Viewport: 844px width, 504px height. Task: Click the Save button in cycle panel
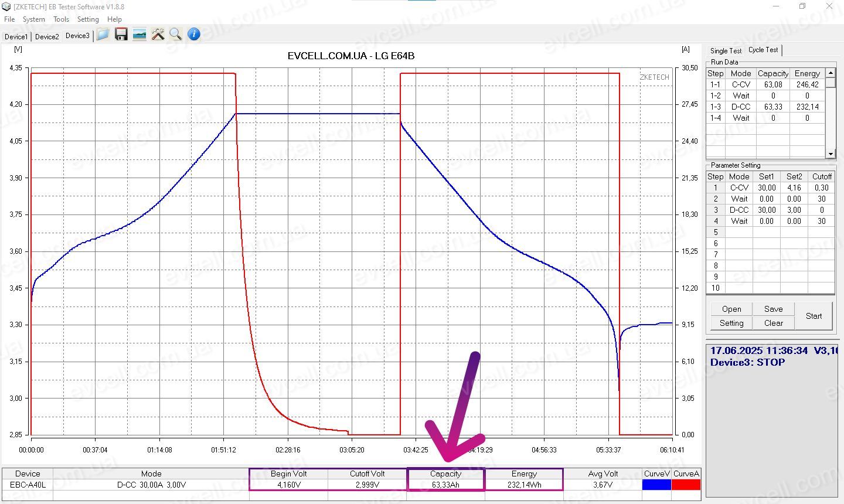tap(773, 309)
